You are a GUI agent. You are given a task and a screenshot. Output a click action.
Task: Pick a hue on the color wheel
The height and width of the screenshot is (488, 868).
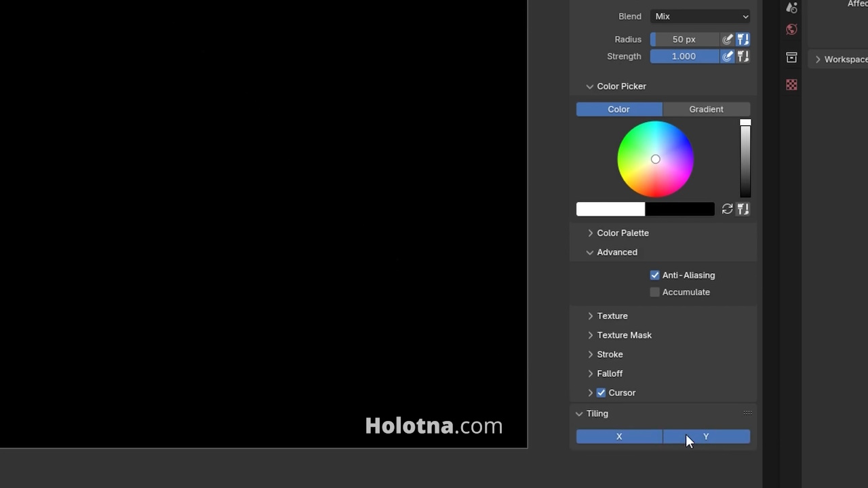tap(656, 159)
